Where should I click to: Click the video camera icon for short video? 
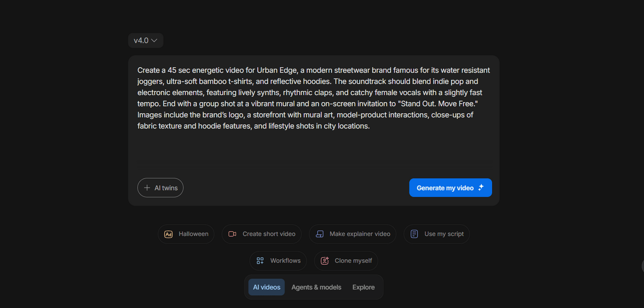pos(232,234)
